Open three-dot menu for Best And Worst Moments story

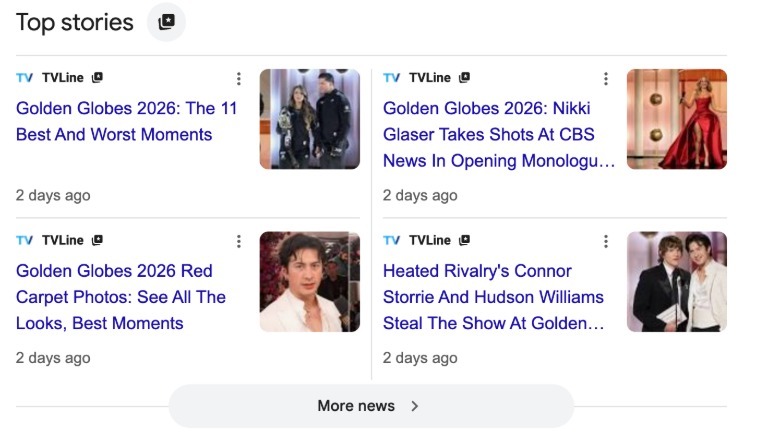click(238, 78)
